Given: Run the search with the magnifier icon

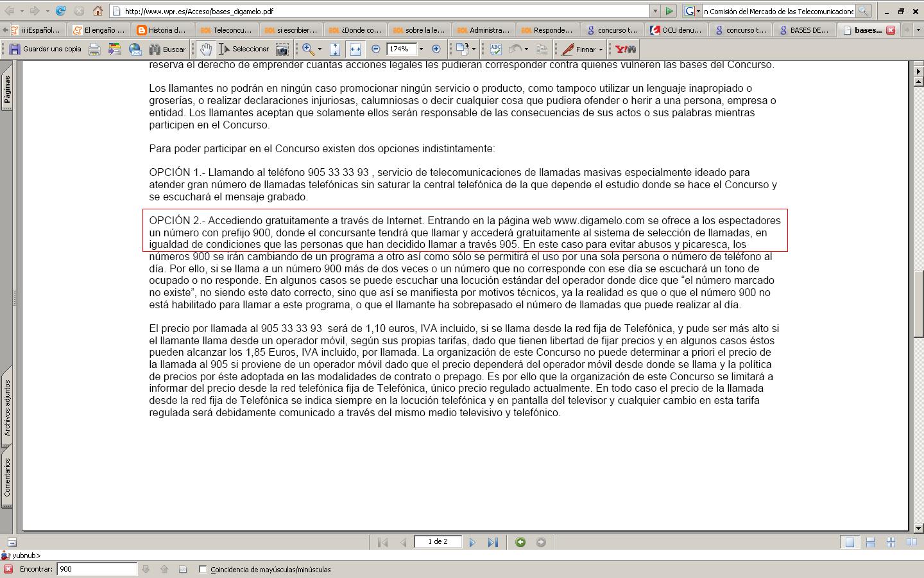Looking at the screenshot, I should tap(864, 11).
